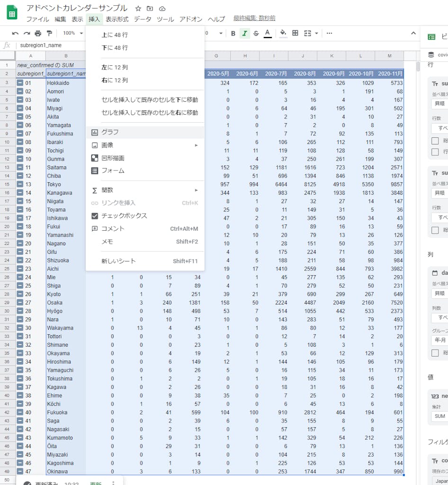Print the spreadsheet from the toolbar
The height and width of the screenshot is (485, 448).
38,34
